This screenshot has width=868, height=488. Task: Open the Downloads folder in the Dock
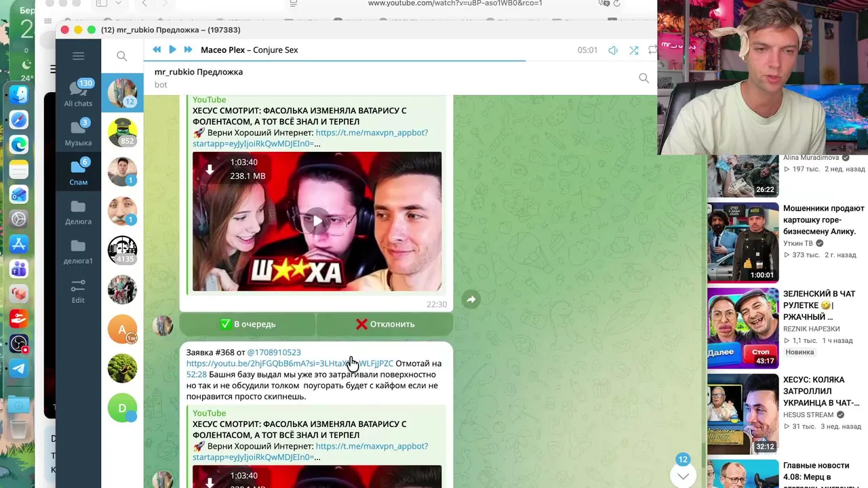point(19,405)
